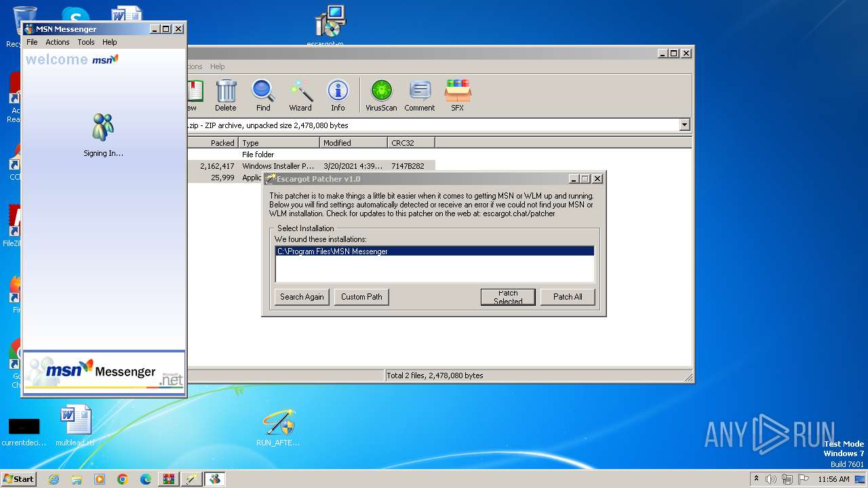This screenshot has height=488, width=868.
Task: Select C:\Program Files\MSN Messenger installation
Action: 435,251
